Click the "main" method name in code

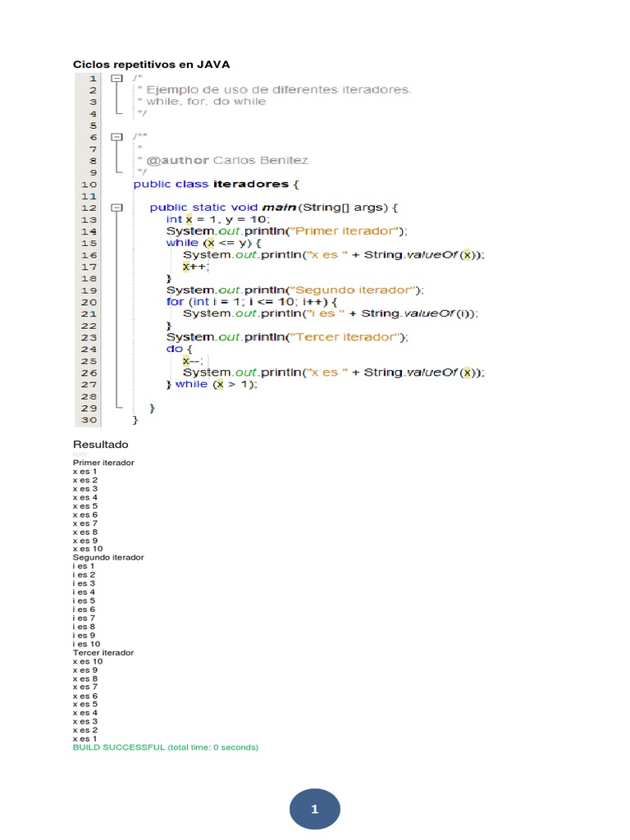pos(279,208)
